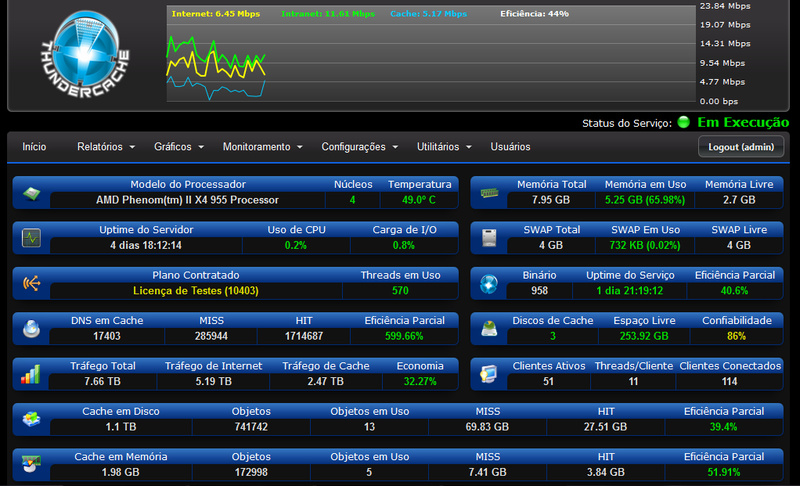Click the globe icon beside Binário
Screen dimensions: 800x486
click(x=489, y=284)
